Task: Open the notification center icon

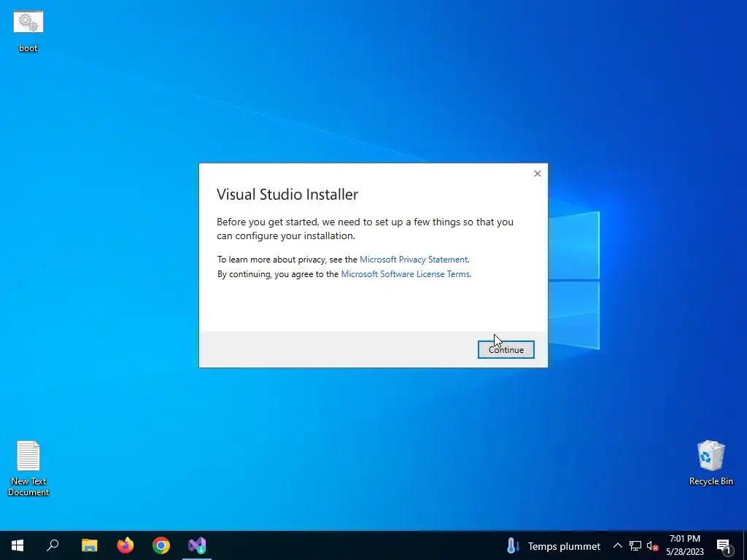Action: pos(724,545)
